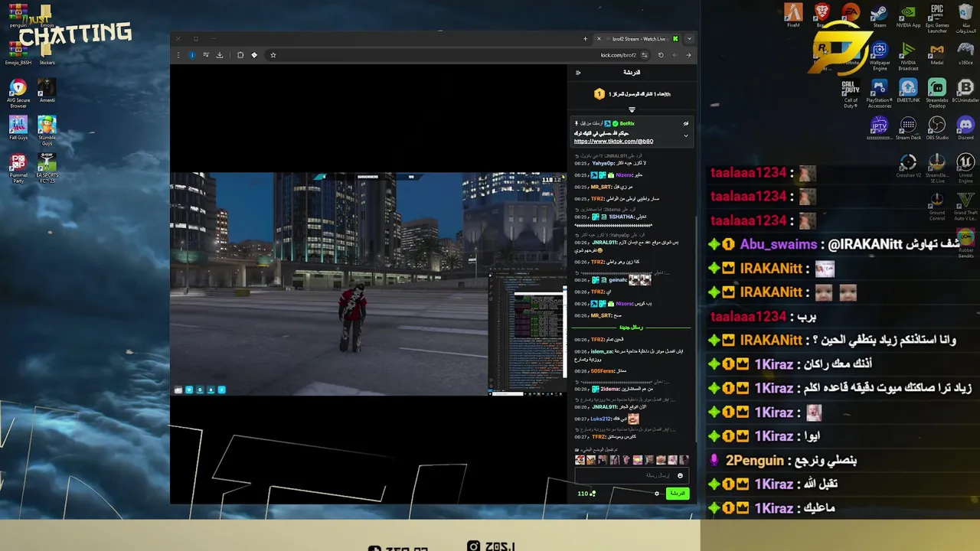The width and height of the screenshot is (980, 551).
Task: Open site settings icon beside address
Action: (645, 55)
